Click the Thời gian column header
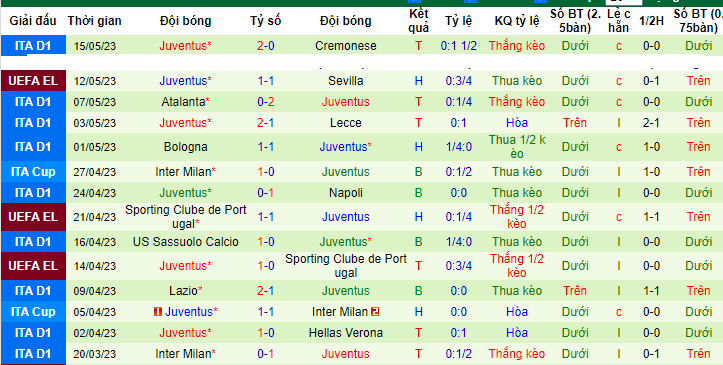723x365 pixels. (x=95, y=21)
